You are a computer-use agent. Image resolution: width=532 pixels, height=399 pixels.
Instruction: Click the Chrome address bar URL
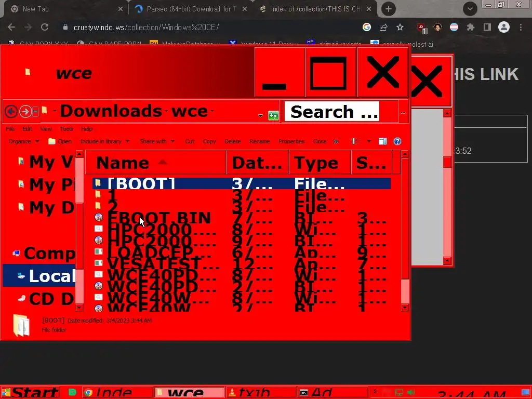pos(146,28)
